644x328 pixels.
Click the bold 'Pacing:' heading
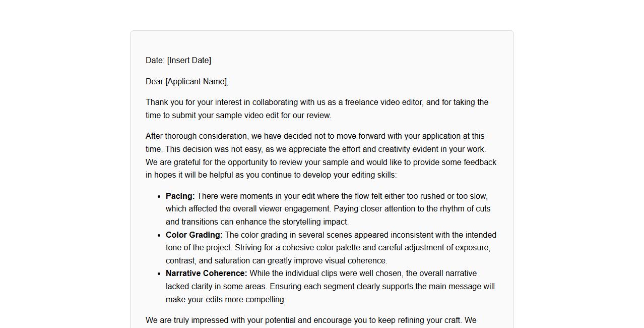180,196
